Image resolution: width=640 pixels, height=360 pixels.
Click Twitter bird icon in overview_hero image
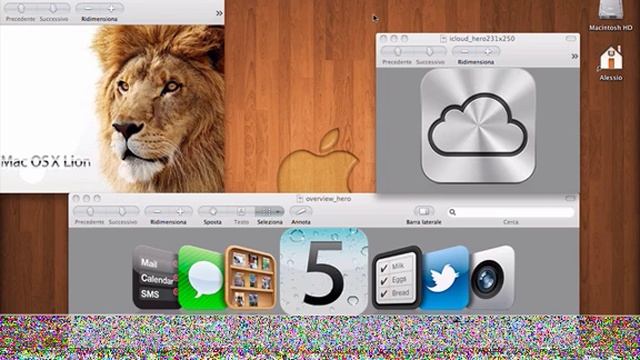[x=444, y=278]
